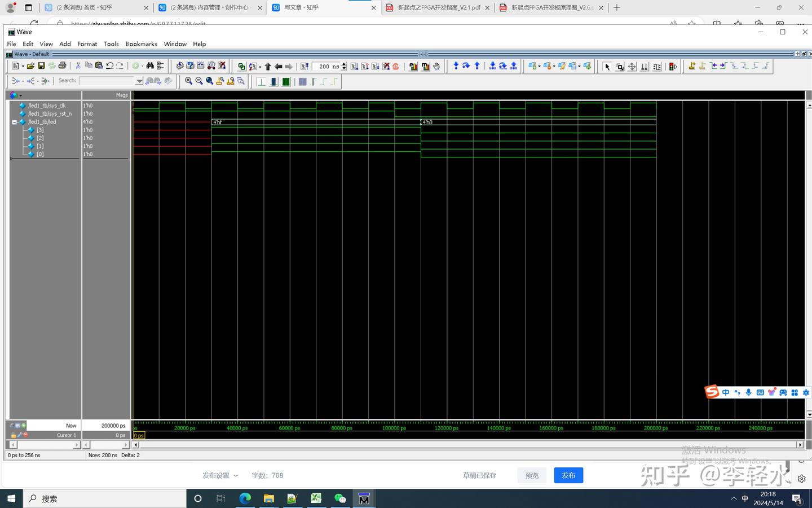812x508 pixels.
Task: Collapse the /led1_tb/led signal group
Action: [x=15, y=121]
